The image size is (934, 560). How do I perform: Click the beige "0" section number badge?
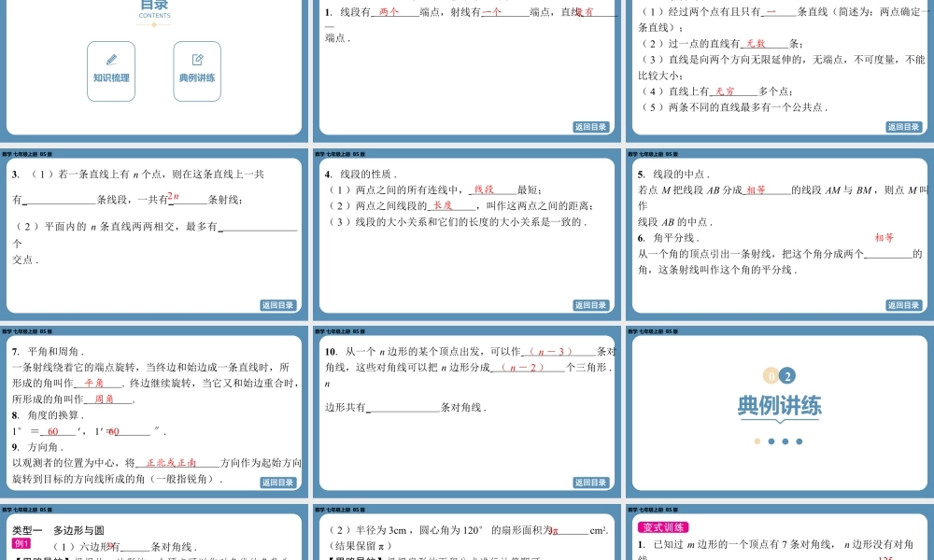(771, 375)
